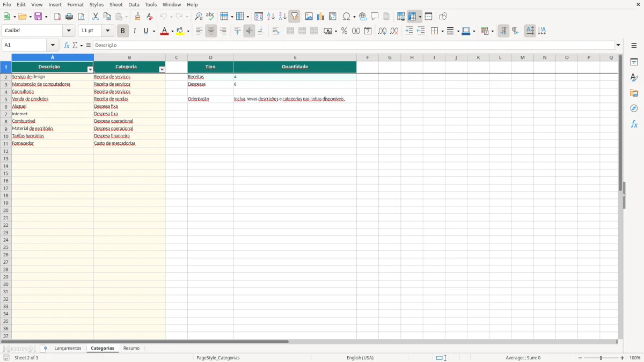Print the document via printer icon
Image resolution: width=644 pixels, height=362 pixels.
69,17
